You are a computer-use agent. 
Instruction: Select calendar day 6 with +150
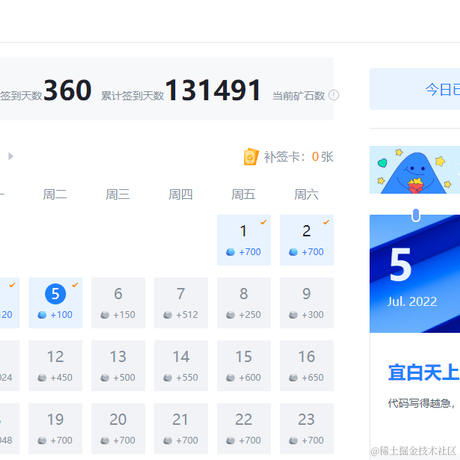[x=118, y=303]
